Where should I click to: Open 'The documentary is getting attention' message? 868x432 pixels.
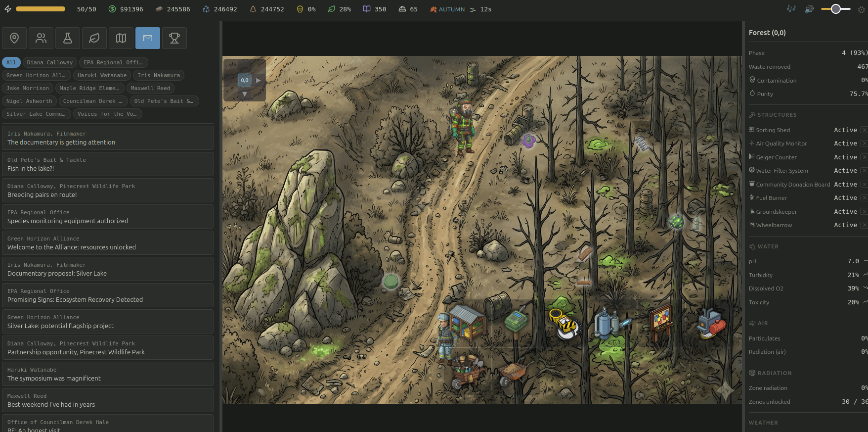pos(108,138)
